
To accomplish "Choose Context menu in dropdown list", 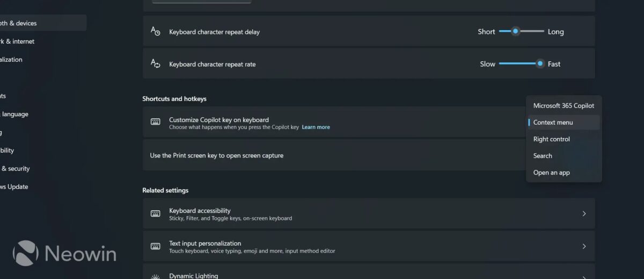I will 563,123.
